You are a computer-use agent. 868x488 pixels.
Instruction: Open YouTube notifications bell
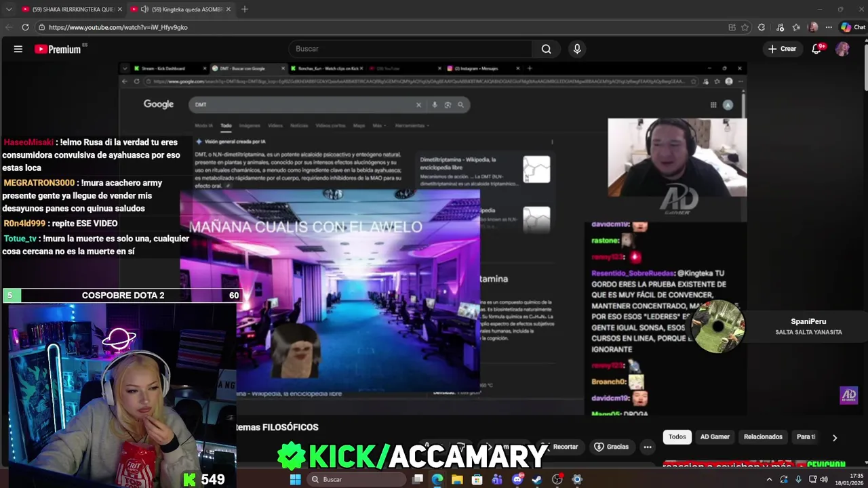coord(817,49)
